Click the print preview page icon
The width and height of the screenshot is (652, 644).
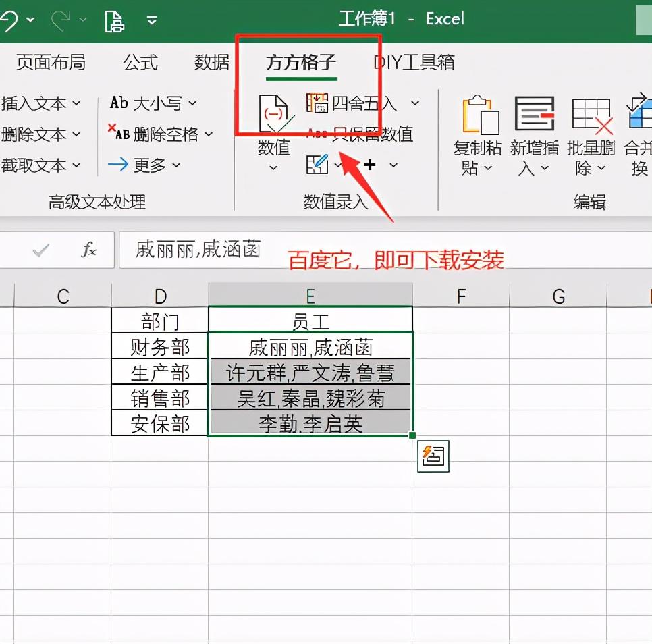[x=114, y=22]
